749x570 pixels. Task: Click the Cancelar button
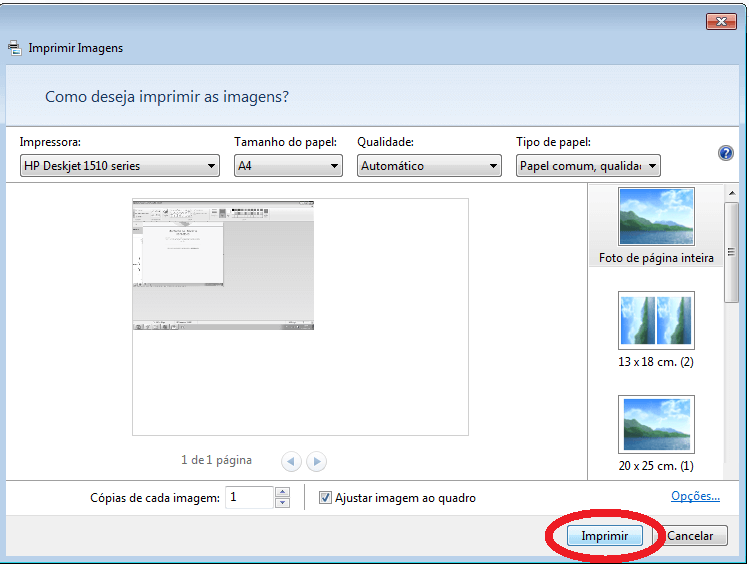pos(690,536)
